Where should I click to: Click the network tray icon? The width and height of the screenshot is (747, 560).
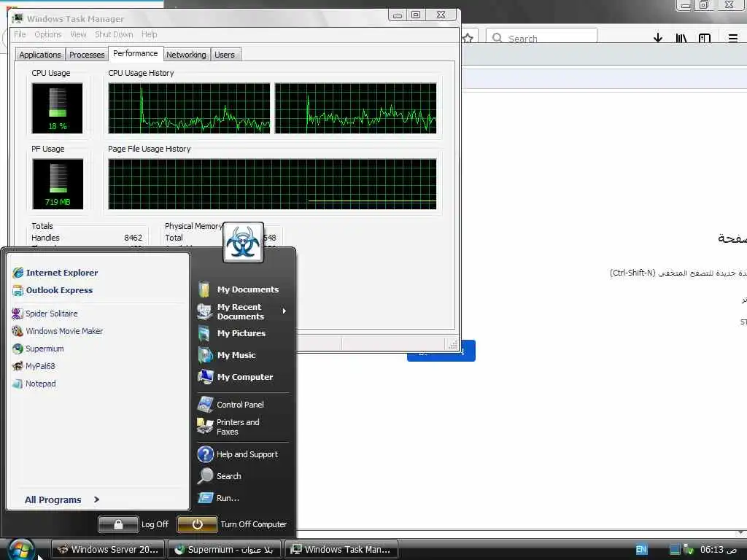pos(688,550)
